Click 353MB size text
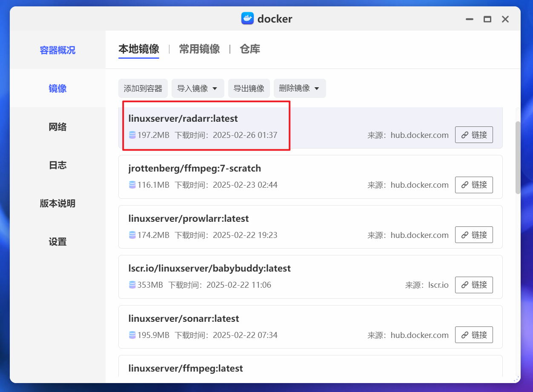The width and height of the screenshot is (533, 392). click(x=150, y=285)
